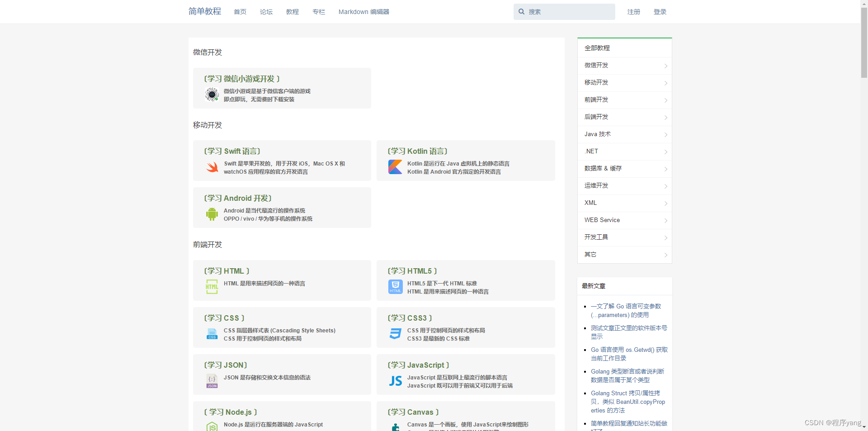Click the magnifier icon in search box
Screen dimensions: 868x431
click(x=521, y=12)
